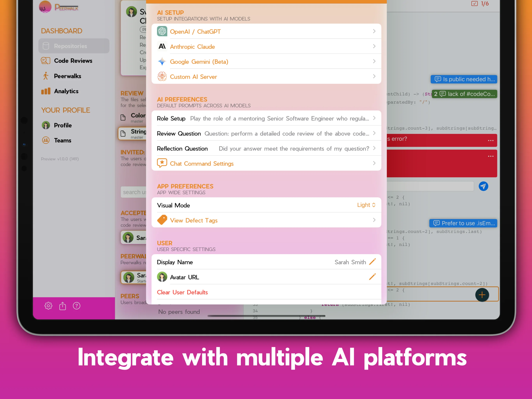Expand the Reflection Question row chevron
Image resolution: width=532 pixels, height=399 pixels.
(374, 148)
